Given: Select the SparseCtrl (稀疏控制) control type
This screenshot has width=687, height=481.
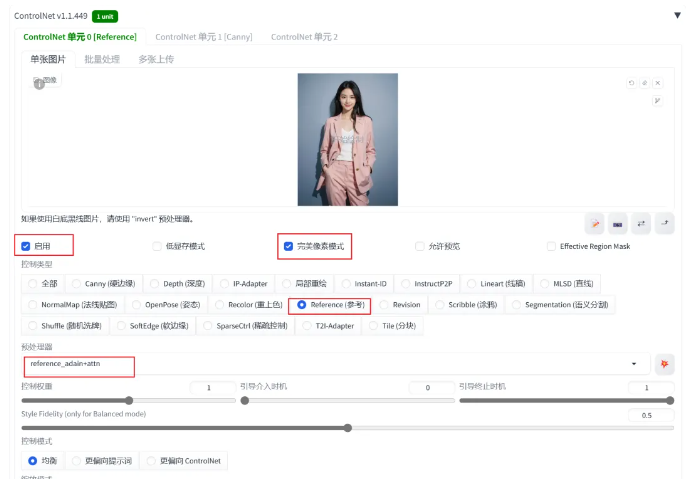Looking at the screenshot, I should (246, 326).
